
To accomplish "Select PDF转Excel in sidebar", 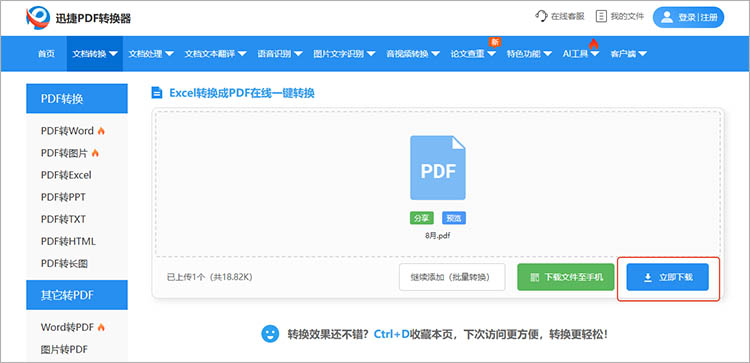I will coord(66,175).
